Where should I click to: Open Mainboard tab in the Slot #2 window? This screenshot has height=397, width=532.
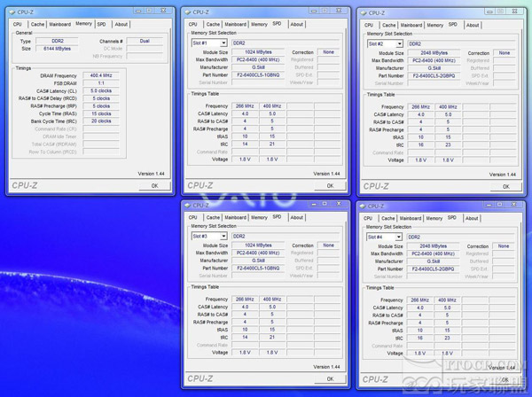coord(411,25)
